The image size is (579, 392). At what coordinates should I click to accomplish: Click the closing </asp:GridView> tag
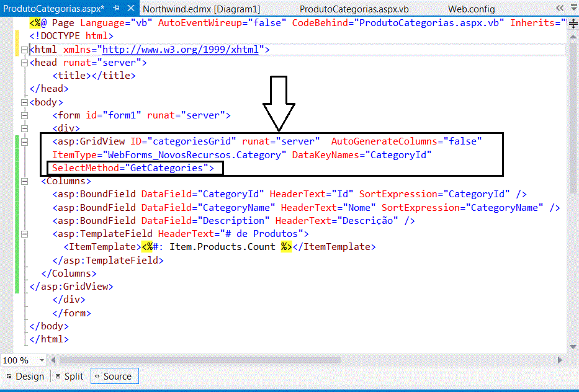click(x=71, y=287)
